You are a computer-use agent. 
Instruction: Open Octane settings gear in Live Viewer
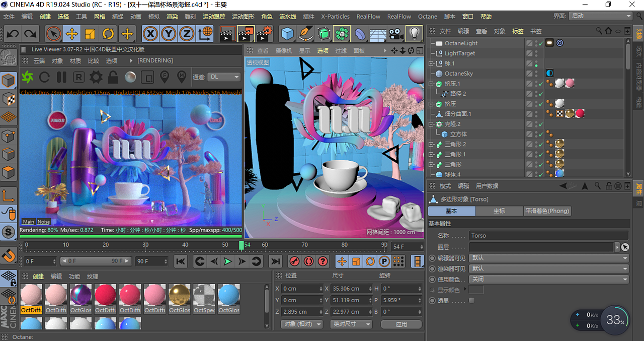[x=96, y=77]
